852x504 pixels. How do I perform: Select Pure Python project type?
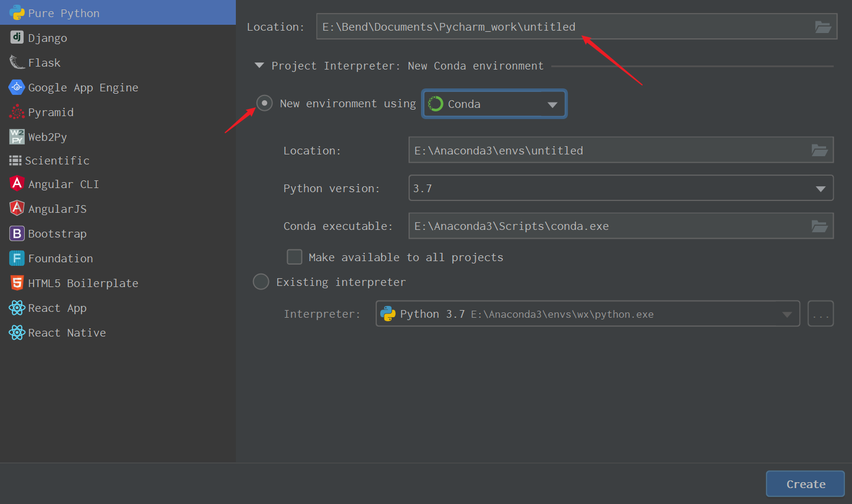[118, 12]
